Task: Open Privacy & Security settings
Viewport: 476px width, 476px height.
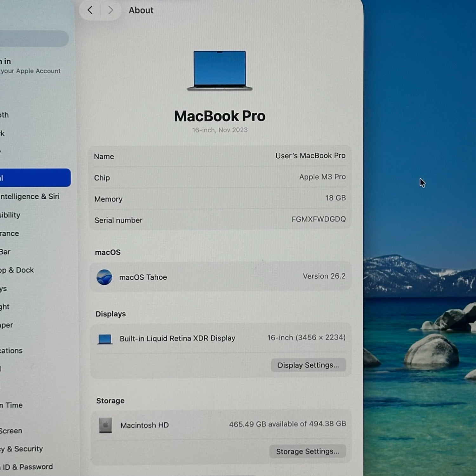Action: coord(22,449)
